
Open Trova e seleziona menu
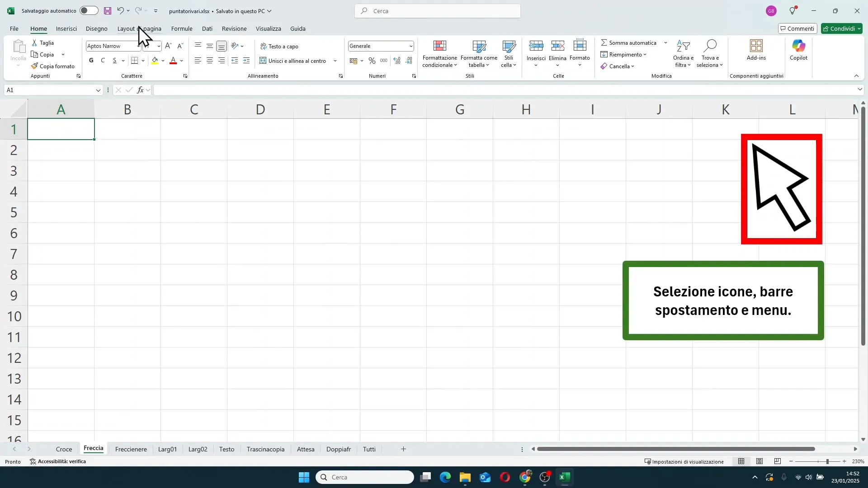click(710, 54)
